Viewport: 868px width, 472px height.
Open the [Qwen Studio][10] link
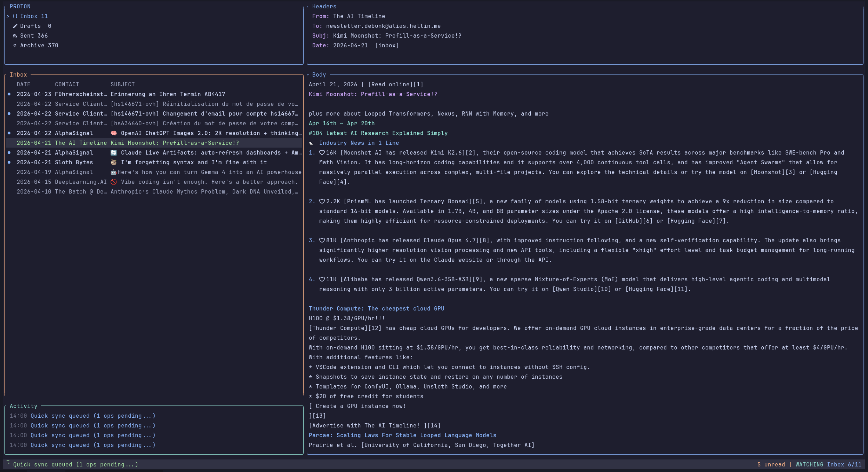tap(582, 289)
